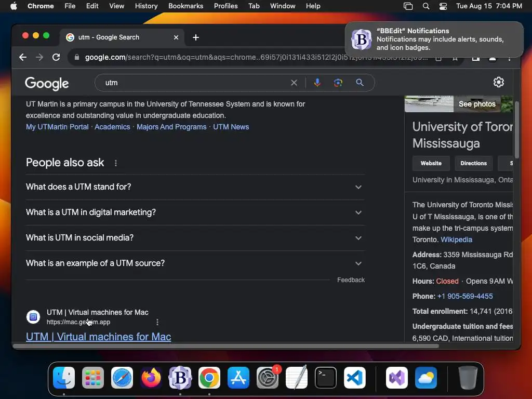Click the Chrome back arrow button
Image resolution: width=532 pixels, height=399 pixels.
pyautogui.click(x=23, y=57)
